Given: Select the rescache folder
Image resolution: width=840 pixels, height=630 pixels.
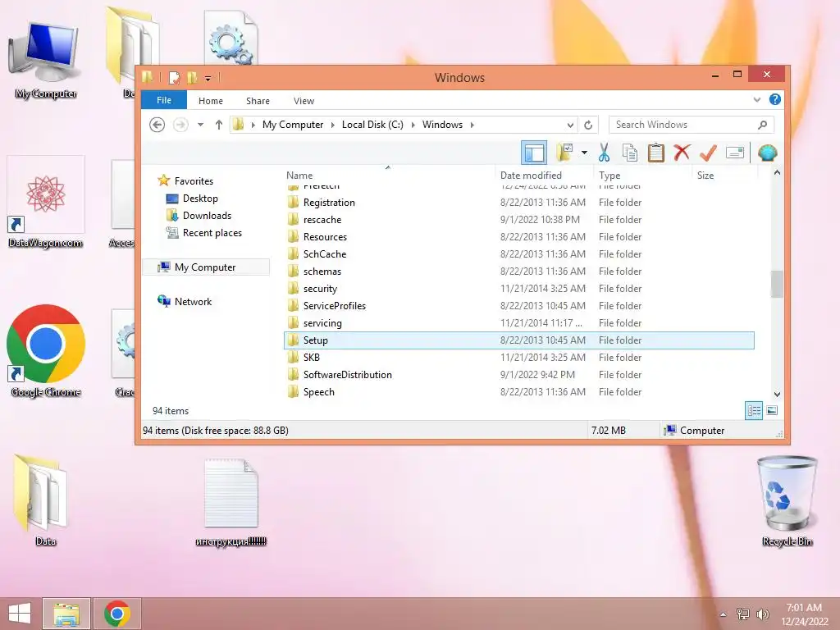Looking at the screenshot, I should tap(519, 220).
